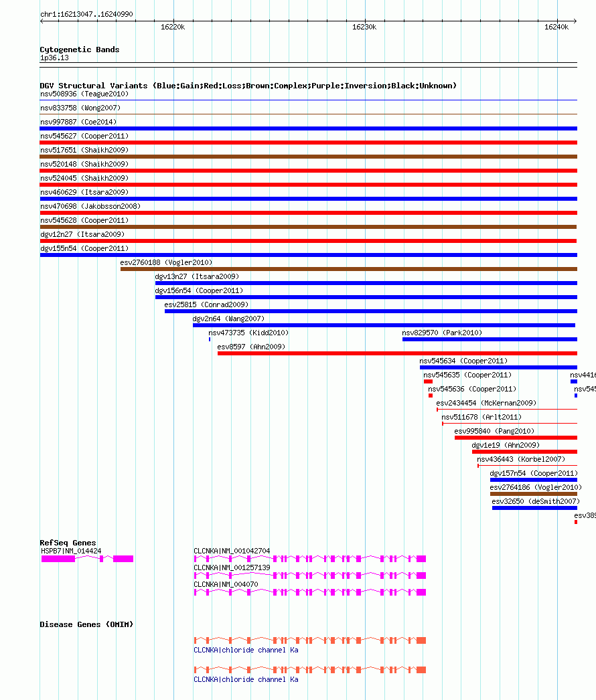The height and width of the screenshot is (700, 596).
Task: Click the nsv508936 (Teague2010) variant label
Action: tap(84, 94)
